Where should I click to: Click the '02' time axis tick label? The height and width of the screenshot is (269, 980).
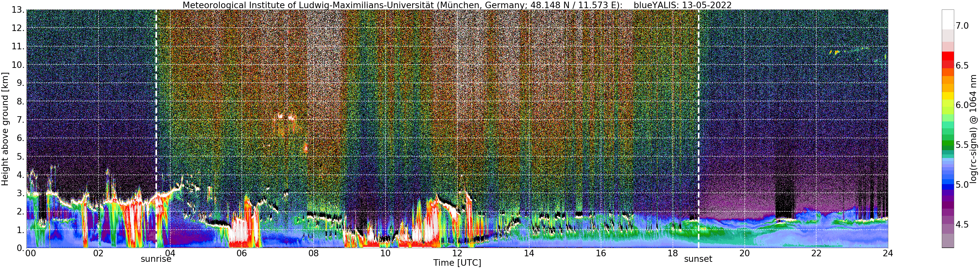[98, 253]
